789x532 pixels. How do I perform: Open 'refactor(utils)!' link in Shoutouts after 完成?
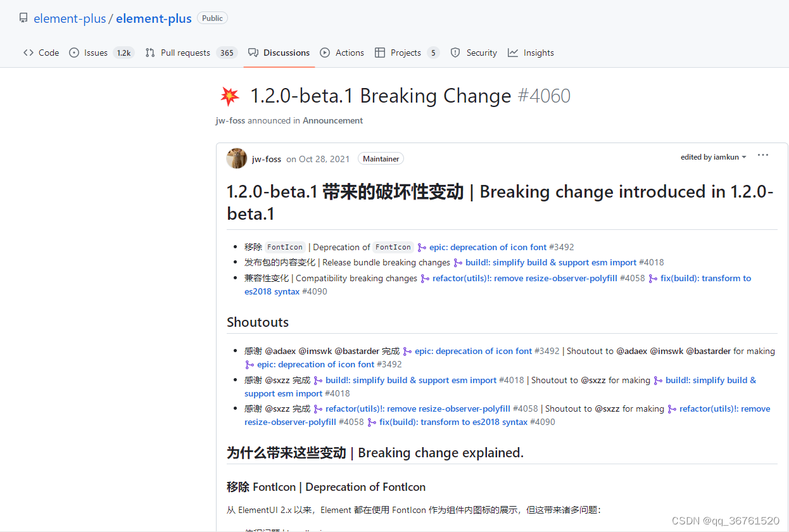coord(418,408)
